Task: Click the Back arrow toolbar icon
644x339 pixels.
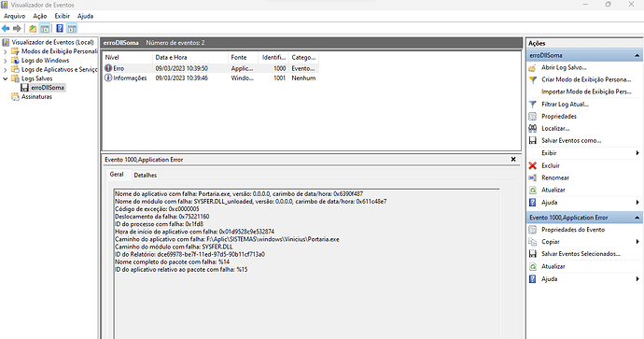Action: (6, 28)
